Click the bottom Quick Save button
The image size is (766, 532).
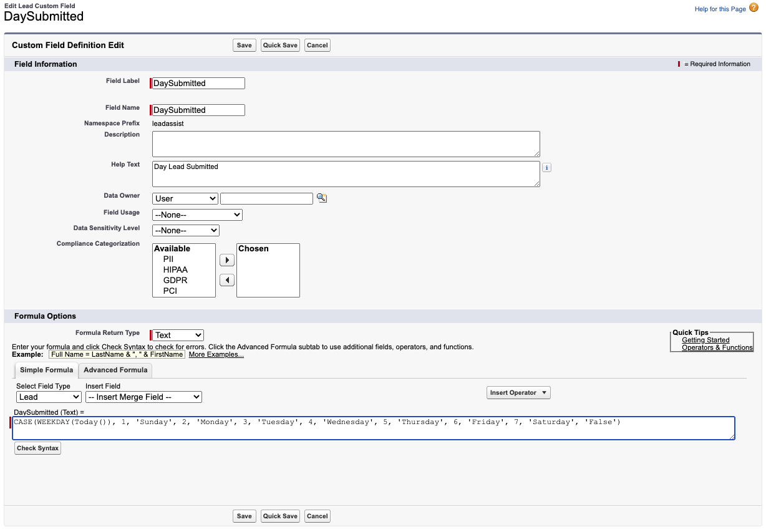coord(280,516)
